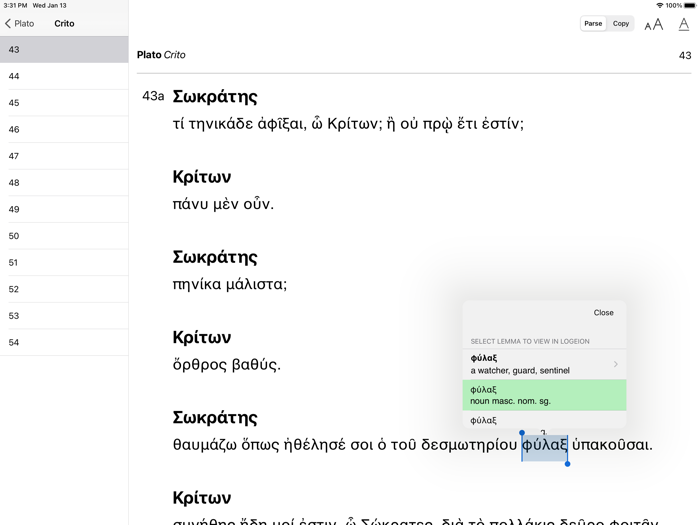Screen dimensions: 700x525
Task: Tap the word ὄρθρος
Action: tap(200, 365)
